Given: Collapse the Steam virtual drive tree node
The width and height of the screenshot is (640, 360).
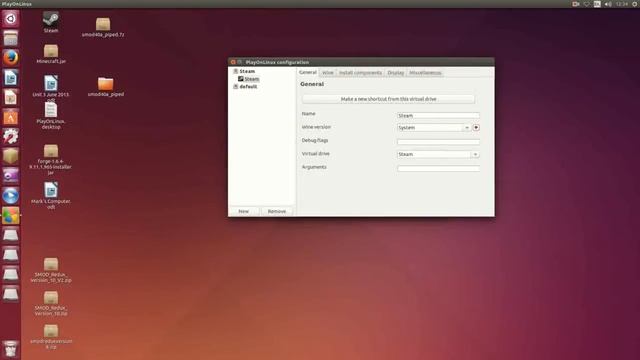Looking at the screenshot, I should 236,71.
